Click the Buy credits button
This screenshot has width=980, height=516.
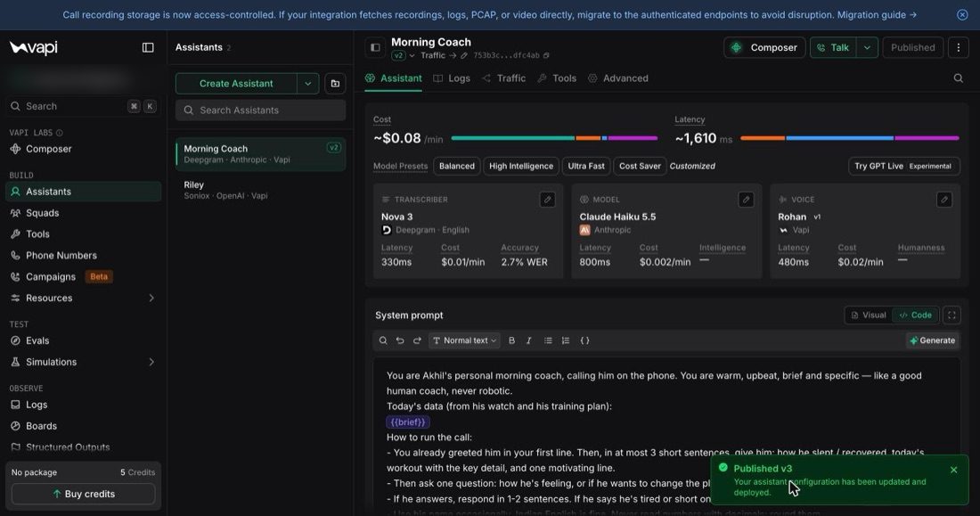[x=83, y=494]
